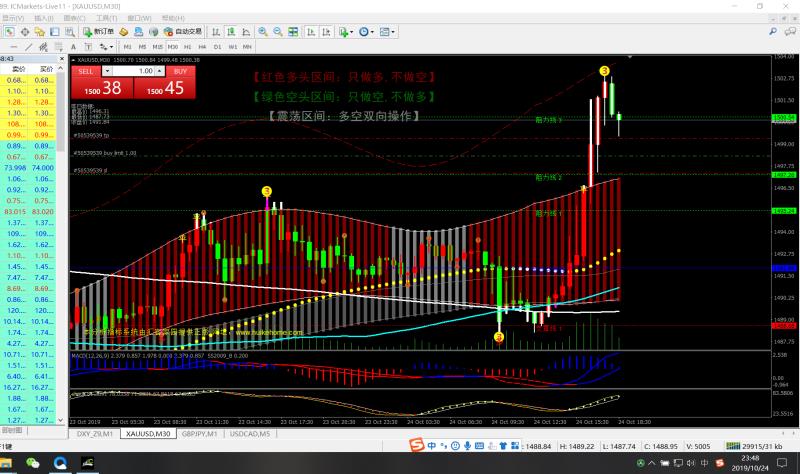The height and width of the screenshot is (474, 800).
Task: Switch to the GBPJPY,M1 chart tab
Action: [x=199, y=434]
